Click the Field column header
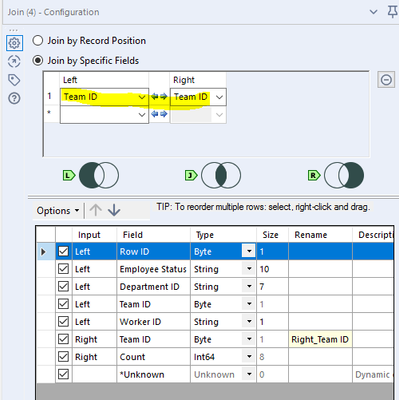 [153, 235]
